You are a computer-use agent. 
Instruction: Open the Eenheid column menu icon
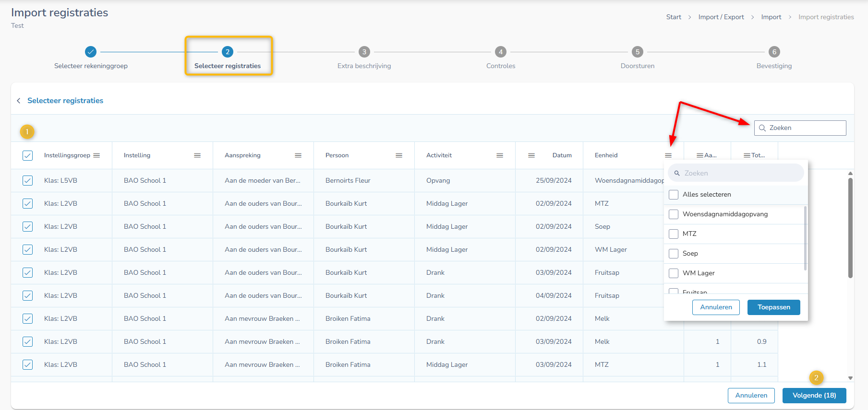[x=668, y=155]
